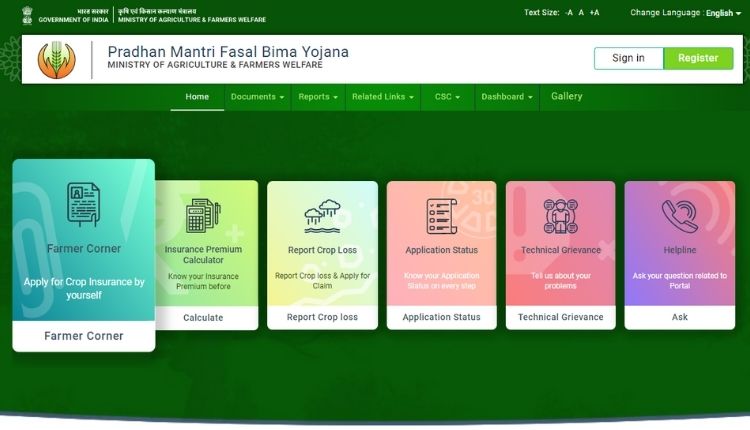
Task: Click the PMFBY wheat logo
Action: click(x=56, y=60)
